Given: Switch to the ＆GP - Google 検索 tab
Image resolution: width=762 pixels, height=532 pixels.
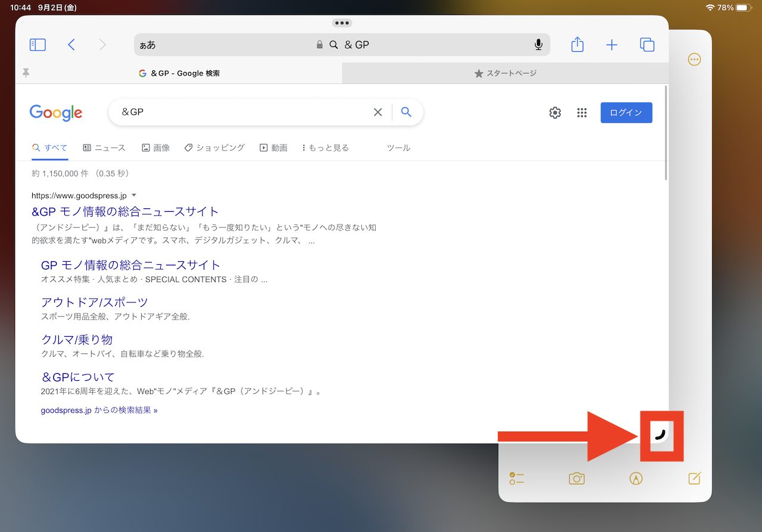Looking at the screenshot, I should click(x=179, y=73).
